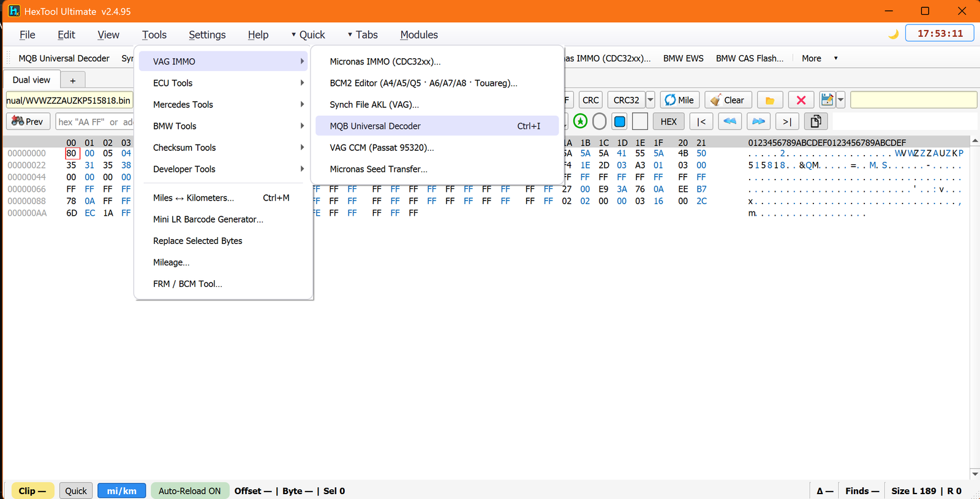Click the scrollbar up arrow
The height and width of the screenshot is (499, 980).
click(975, 141)
